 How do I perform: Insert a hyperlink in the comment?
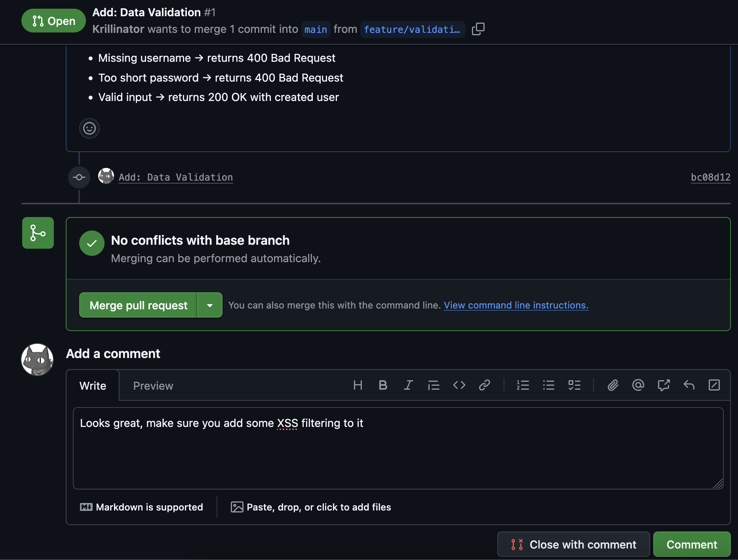pyautogui.click(x=485, y=385)
